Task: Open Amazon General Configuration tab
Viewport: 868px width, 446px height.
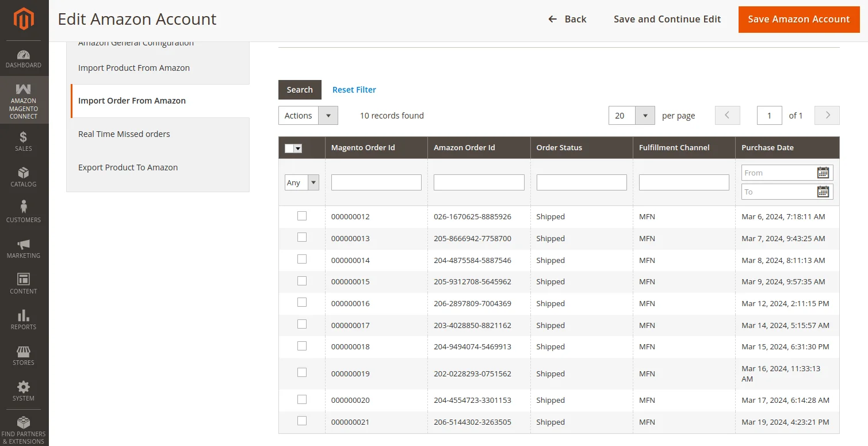Action: pyautogui.click(x=136, y=44)
